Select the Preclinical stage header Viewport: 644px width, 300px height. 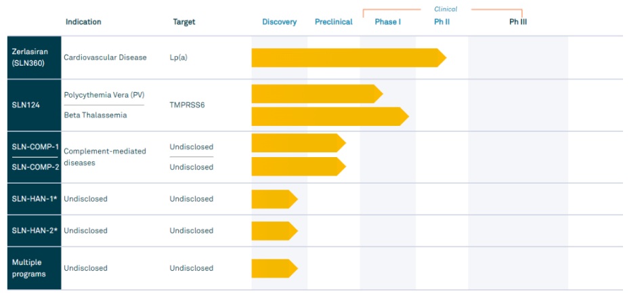click(x=334, y=22)
